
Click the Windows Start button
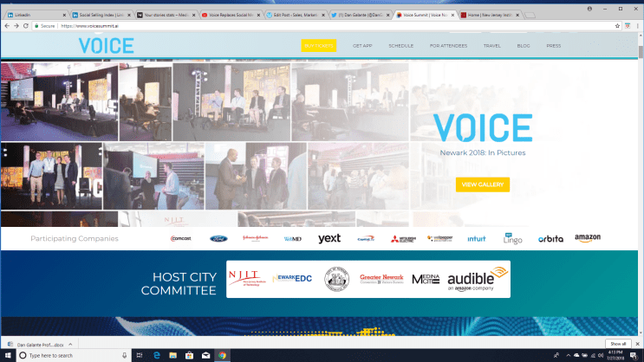(7, 355)
